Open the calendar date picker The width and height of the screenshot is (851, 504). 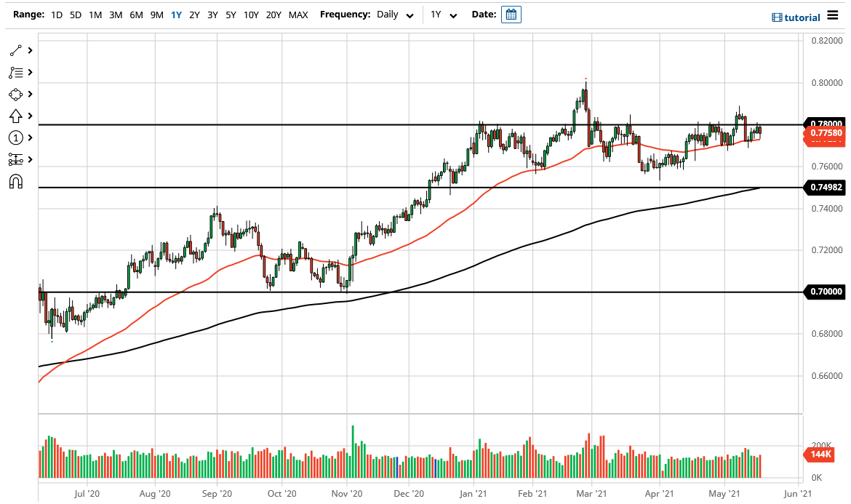511,14
